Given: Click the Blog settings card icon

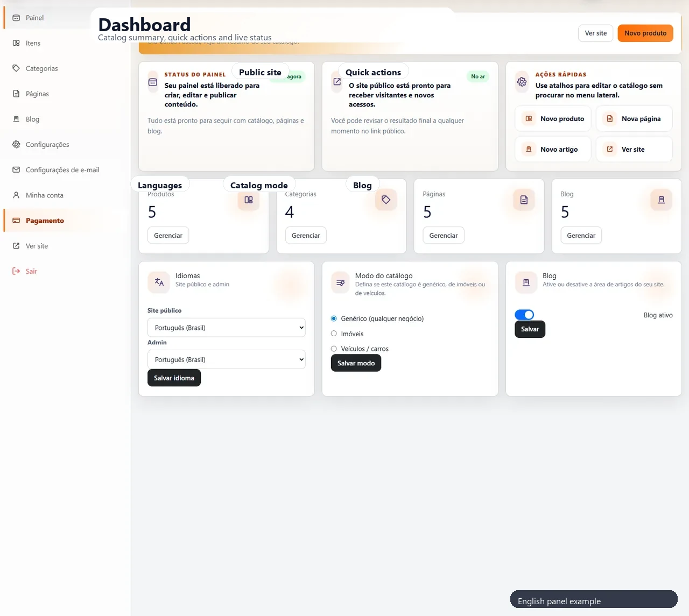Looking at the screenshot, I should [526, 282].
